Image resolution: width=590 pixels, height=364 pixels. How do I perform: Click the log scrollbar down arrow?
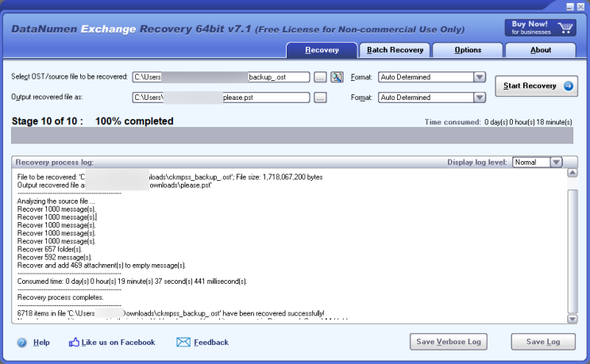(573, 319)
